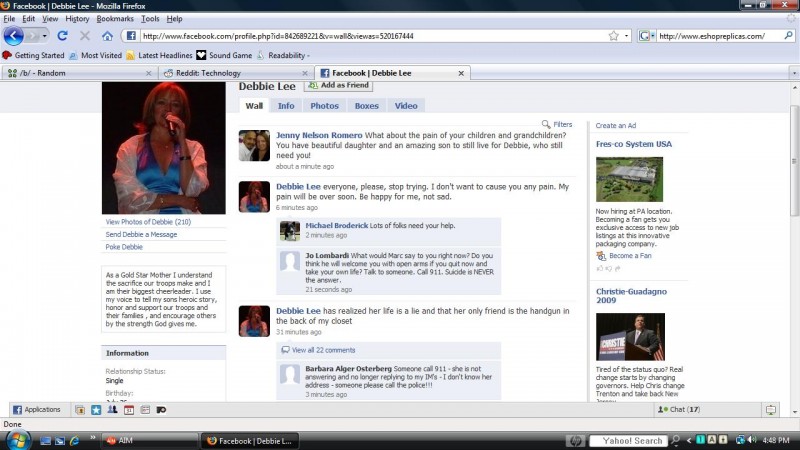800x450 pixels.
Task: Click Poke Debbie link
Action: click(x=124, y=246)
